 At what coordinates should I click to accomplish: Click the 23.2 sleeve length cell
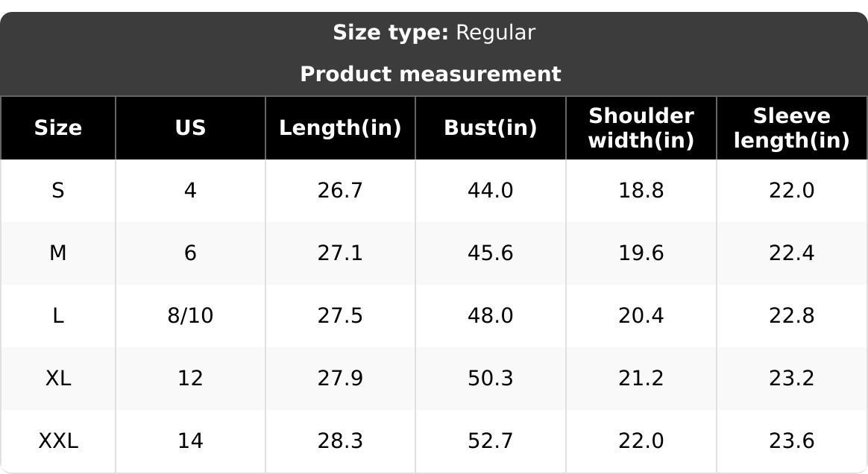(x=791, y=379)
